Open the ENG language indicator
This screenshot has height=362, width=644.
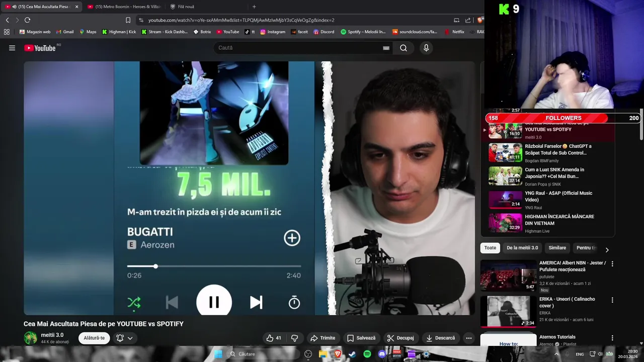pos(580,354)
